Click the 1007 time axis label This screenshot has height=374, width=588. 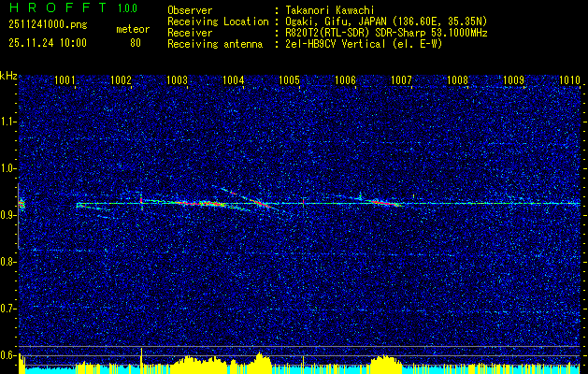401,79
